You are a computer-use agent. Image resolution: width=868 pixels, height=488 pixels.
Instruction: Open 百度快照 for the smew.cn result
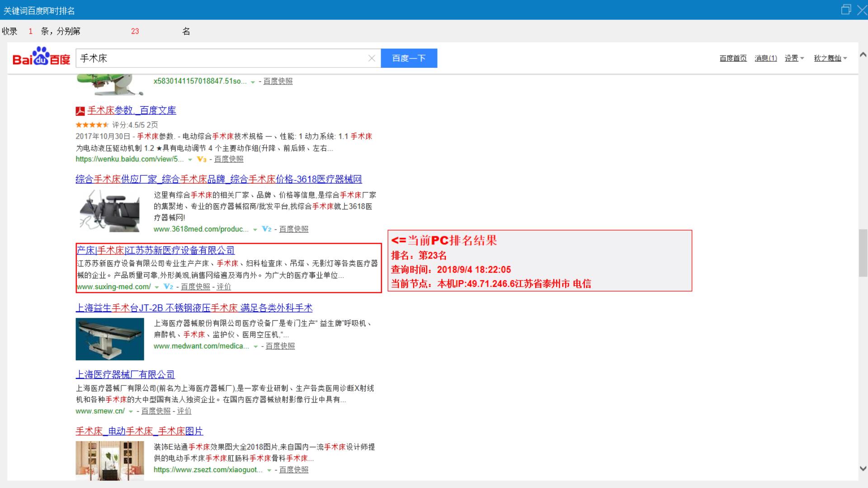tap(156, 411)
